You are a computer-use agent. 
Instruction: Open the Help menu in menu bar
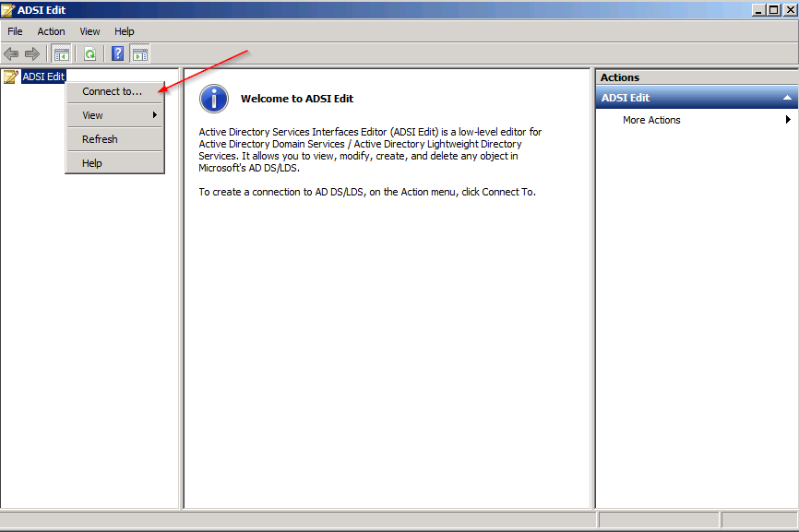point(125,31)
